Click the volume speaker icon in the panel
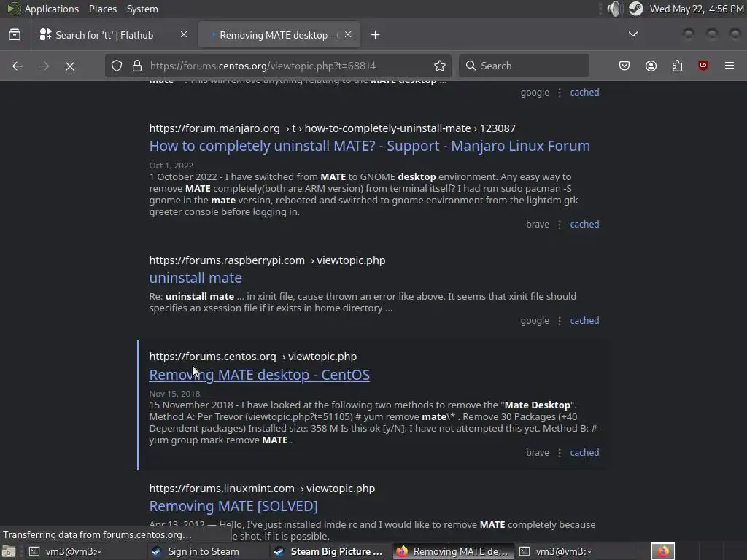 (x=615, y=9)
